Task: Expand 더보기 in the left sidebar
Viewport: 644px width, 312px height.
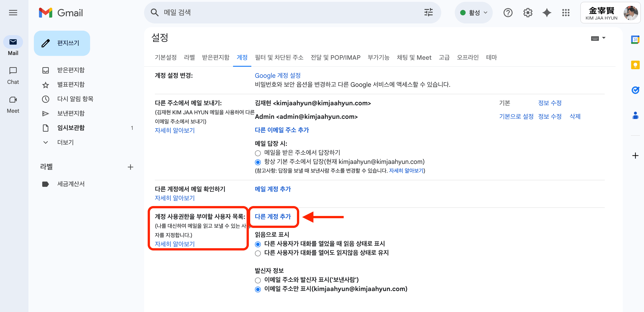Action: (x=65, y=142)
